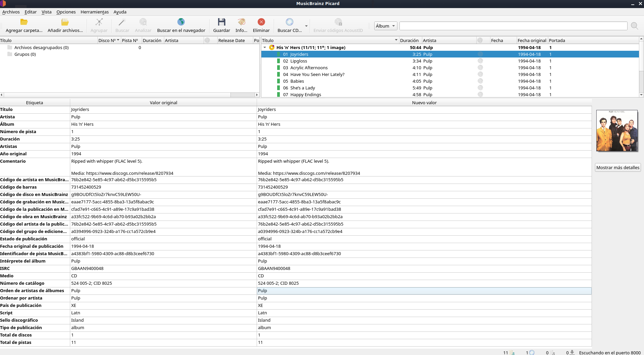Click the right panel Título column sort arrow
This screenshot has width=644, height=355.
pyautogui.click(x=396, y=40)
